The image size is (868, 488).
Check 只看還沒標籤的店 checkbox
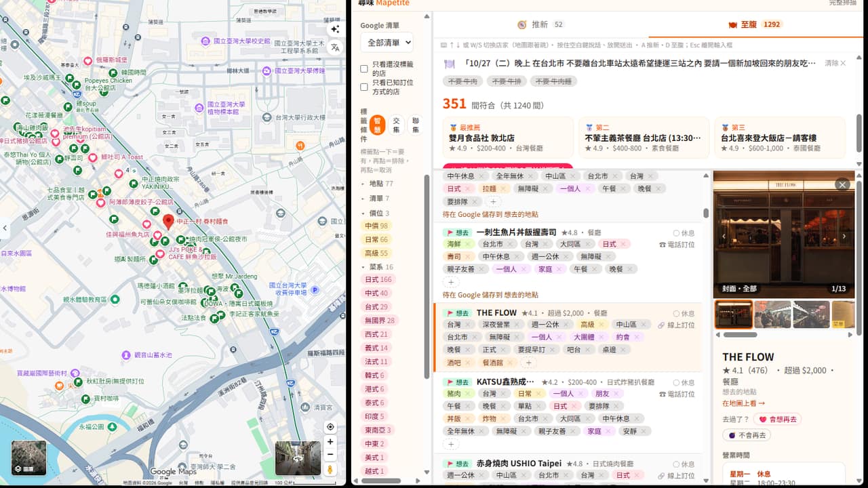(x=364, y=69)
